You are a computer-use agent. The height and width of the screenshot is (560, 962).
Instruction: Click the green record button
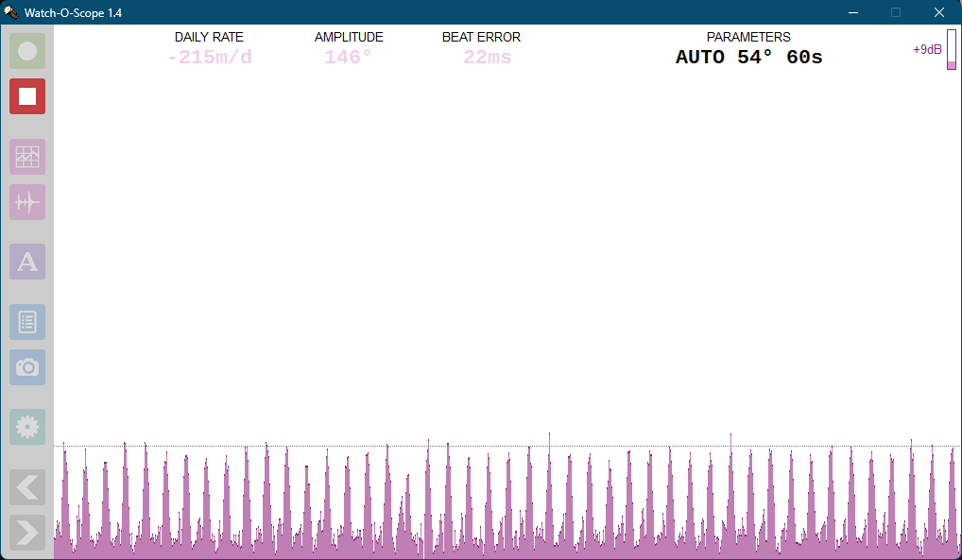coord(27,51)
